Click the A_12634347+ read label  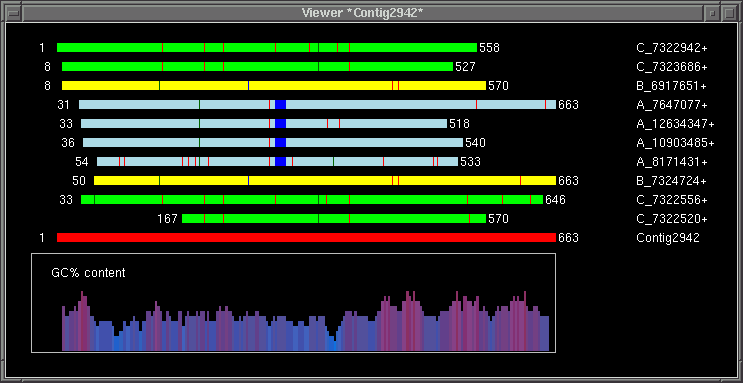(675, 124)
